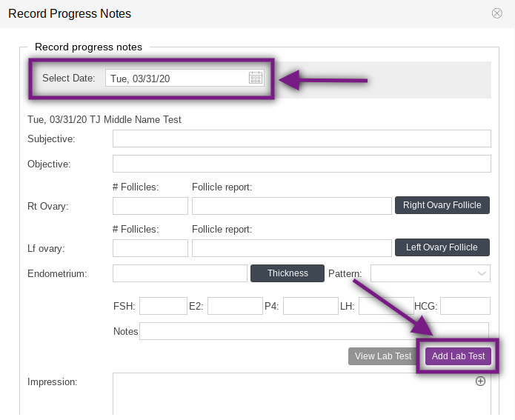This screenshot has height=420, width=515.
Task: Select the Rt Ovary # Follicles field
Action: tap(150, 206)
